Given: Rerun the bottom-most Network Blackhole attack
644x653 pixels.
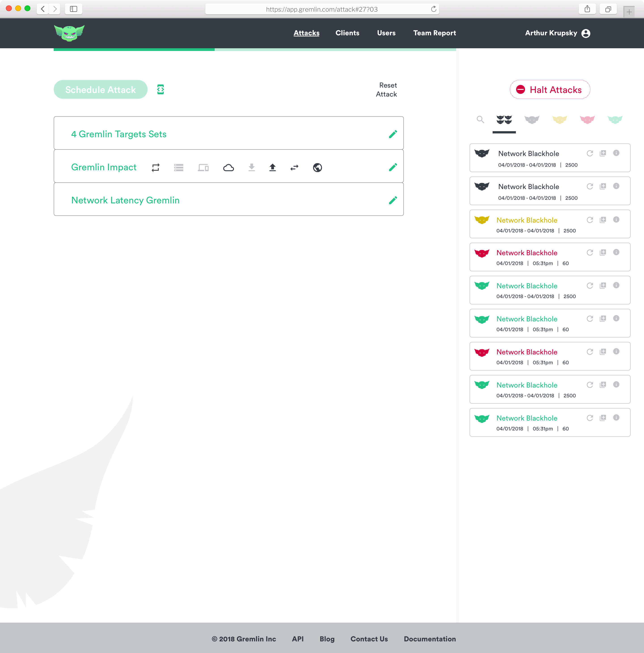Looking at the screenshot, I should click(x=589, y=418).
